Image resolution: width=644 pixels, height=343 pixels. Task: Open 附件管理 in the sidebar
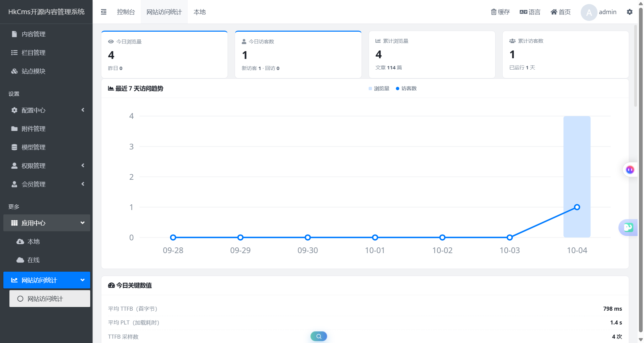tap(47, 129)
